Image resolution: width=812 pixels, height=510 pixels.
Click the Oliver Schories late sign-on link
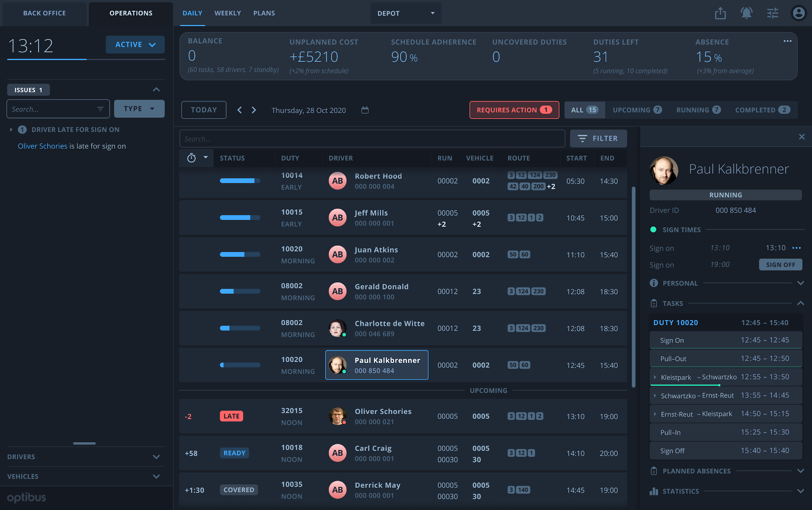[42, 146]
